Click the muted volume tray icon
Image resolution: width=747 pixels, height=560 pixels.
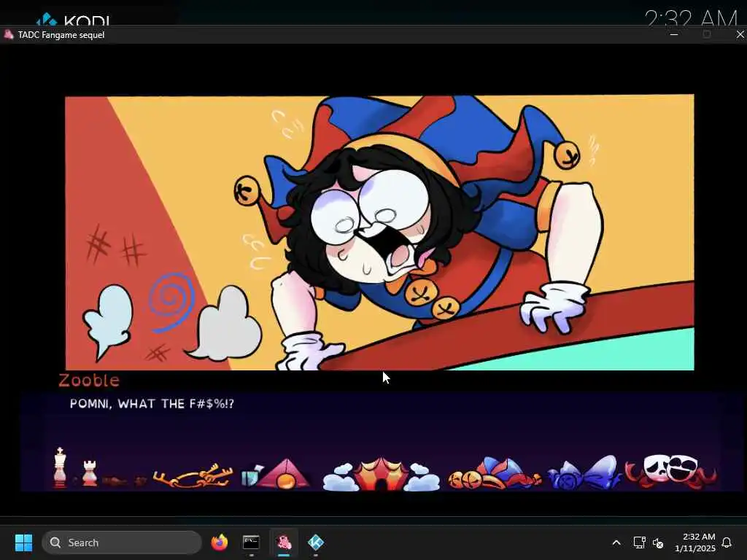[658, 542]
